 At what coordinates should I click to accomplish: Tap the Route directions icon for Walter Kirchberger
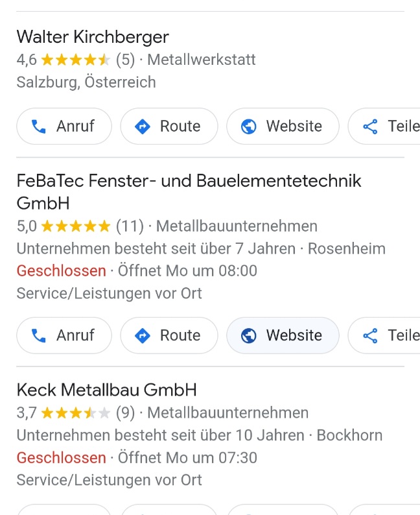(143, 126)
